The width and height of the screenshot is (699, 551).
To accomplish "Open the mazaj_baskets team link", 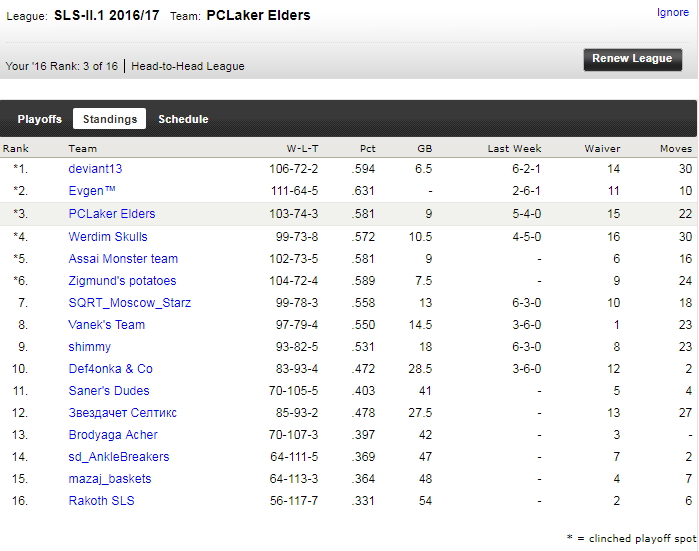I will point(110,479).
